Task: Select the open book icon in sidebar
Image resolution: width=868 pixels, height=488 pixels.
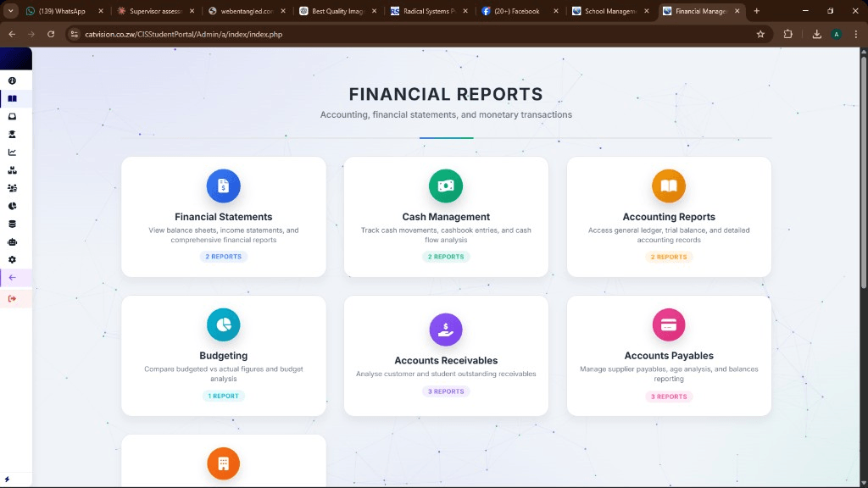Action: 12,98
